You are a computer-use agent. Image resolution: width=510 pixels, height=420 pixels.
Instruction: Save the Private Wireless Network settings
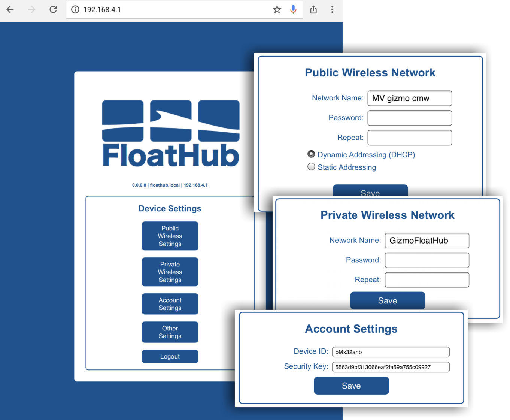coord(388,300)
